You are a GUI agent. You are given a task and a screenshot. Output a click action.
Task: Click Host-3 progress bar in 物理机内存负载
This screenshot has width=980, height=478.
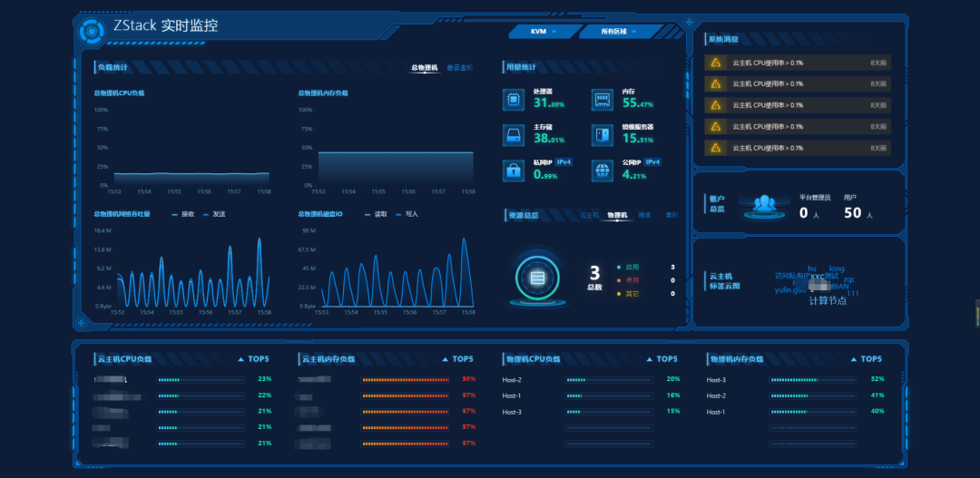(x=813, y=379)
